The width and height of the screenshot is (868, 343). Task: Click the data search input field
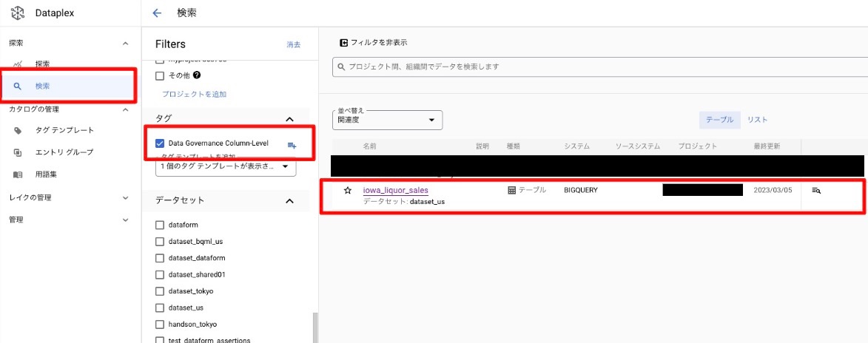(600, 67)
